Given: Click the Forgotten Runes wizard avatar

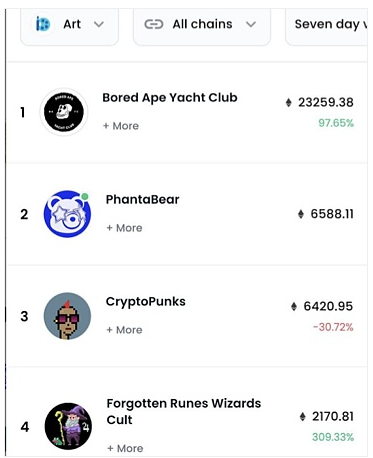Looking at the screenshot, I should tap(68, 426).
